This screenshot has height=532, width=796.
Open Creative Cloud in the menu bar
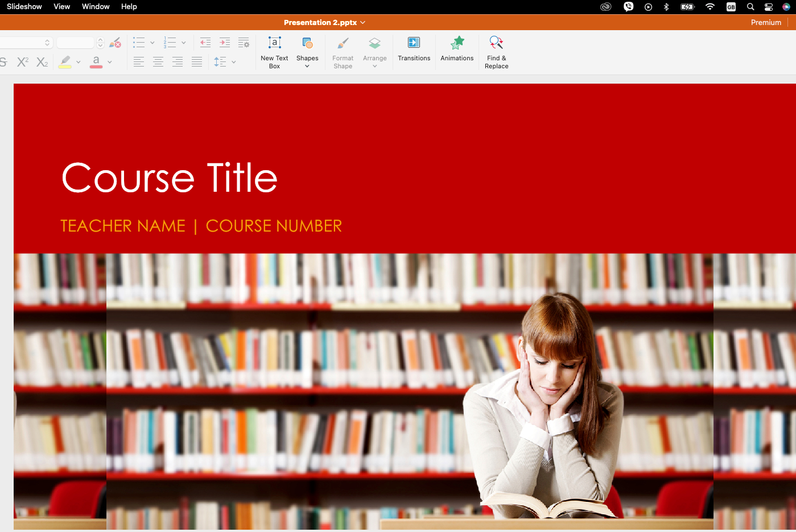tap(606, 7)
